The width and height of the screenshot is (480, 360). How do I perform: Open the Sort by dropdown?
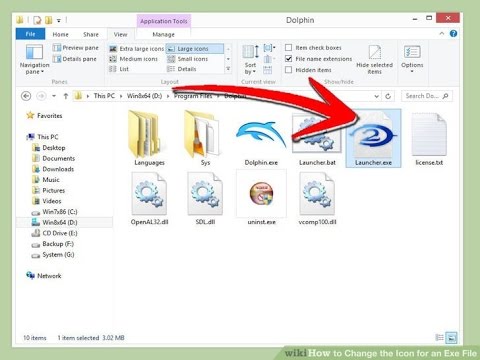(250, 59)
